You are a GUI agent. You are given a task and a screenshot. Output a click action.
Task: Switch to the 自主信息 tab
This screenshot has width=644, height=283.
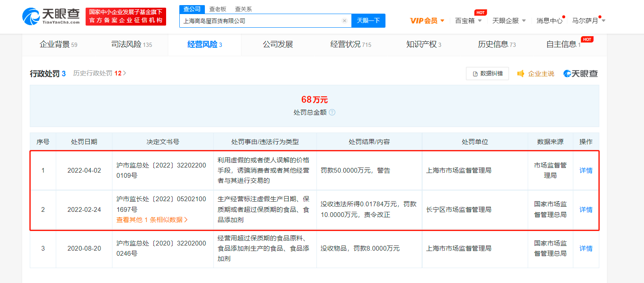point(563,44)
